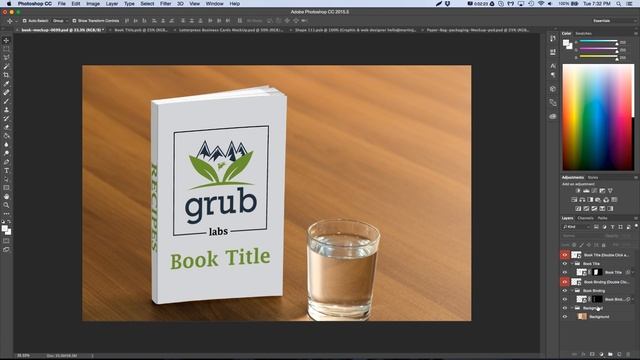This screenshot has height=360, width=640.
Task: Hide the Background image layer
Action: [565, 317]
